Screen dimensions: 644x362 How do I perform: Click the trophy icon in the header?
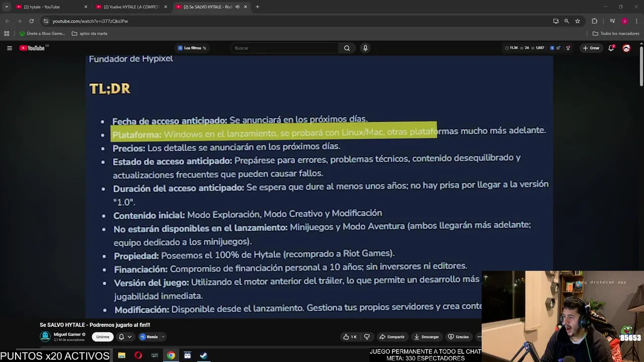568,48
